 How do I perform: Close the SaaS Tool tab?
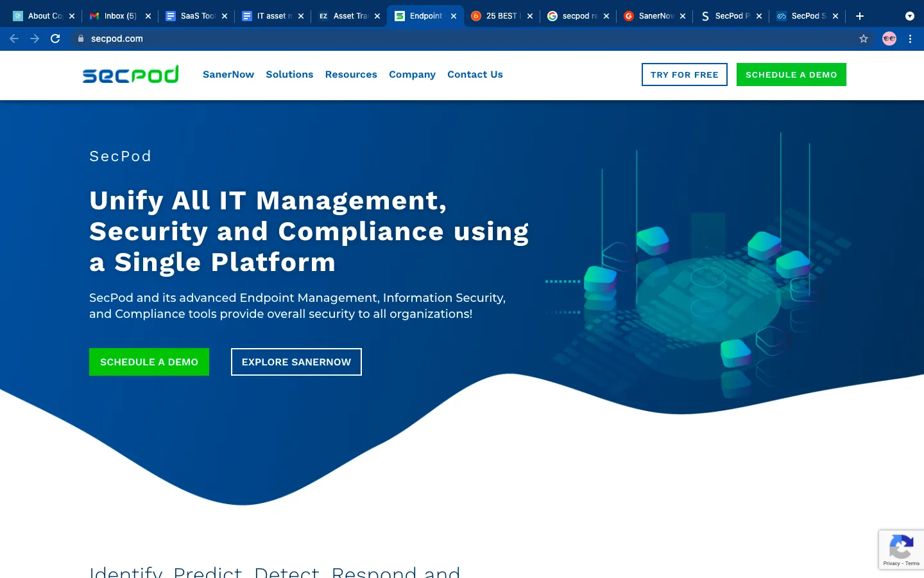click(x=225, y=16)
